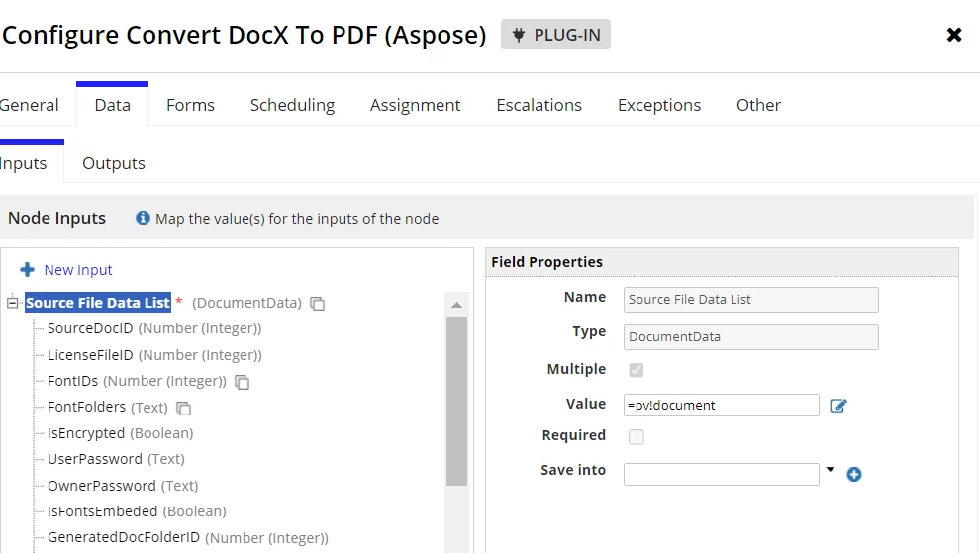Image resolution: width=980 pixels, height=553 pixels.
Task: Click the plus icon for New Input
Action: [x=27, y=269]
